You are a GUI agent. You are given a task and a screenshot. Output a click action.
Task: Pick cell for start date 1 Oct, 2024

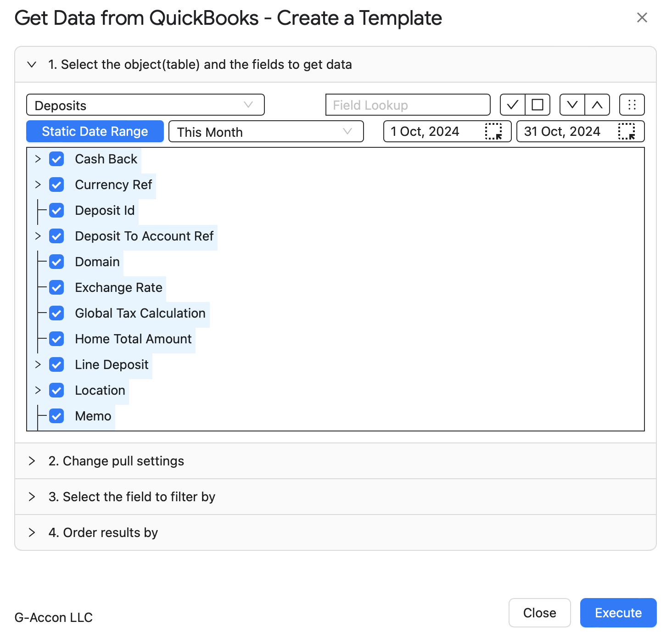click(x=493, y=131)
